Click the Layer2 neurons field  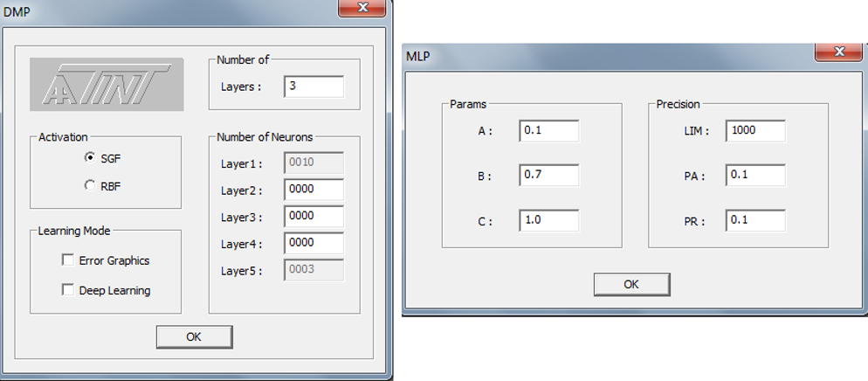pos(313,190)
